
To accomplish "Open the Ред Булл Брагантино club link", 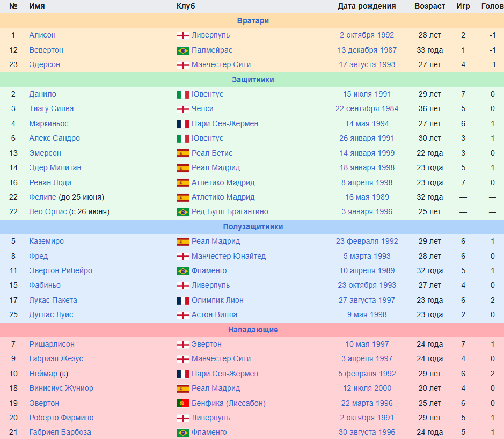I will pos(230,212).
